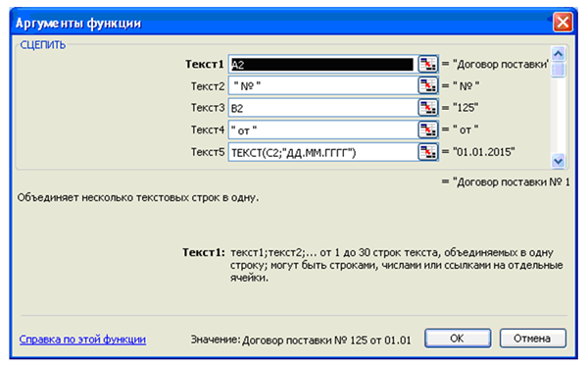Click inside the Текст1 field containing A2
588x365 pixels.
point(322,64)
